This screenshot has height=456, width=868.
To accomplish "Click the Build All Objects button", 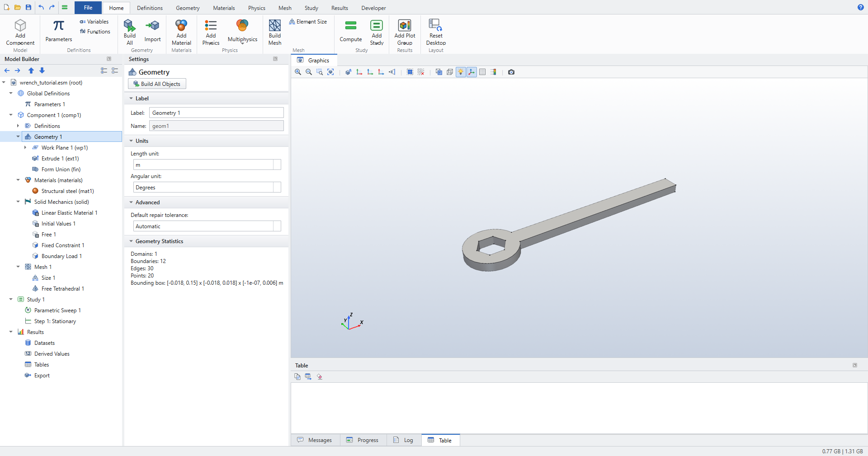I will point(157,84).
